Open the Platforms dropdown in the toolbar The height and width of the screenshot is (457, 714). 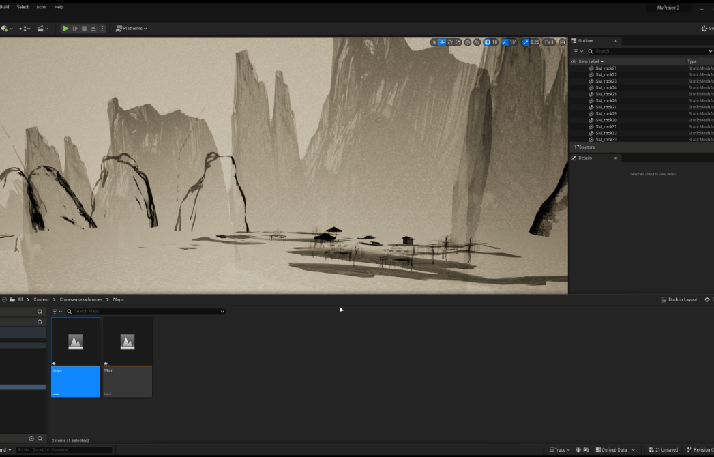pyautogui.click(x=132, y=28)
